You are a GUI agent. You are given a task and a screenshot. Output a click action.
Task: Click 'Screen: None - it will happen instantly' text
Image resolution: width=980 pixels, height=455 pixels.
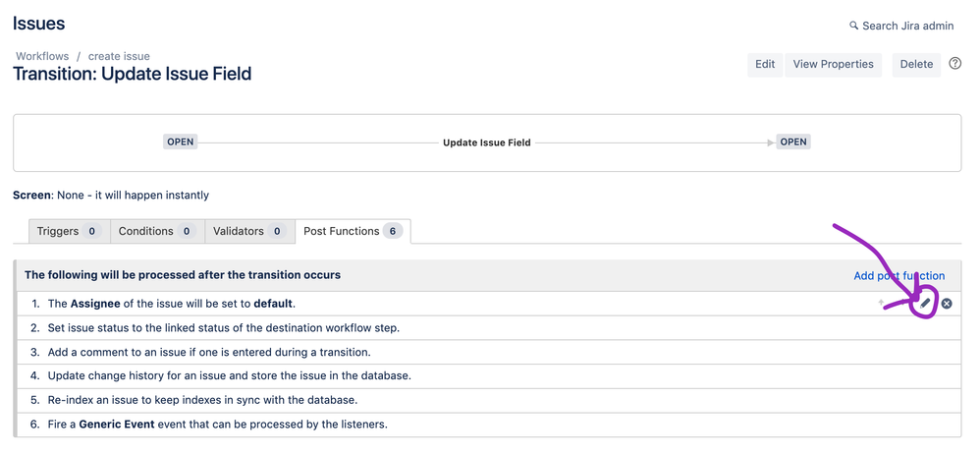pos(111,196)
